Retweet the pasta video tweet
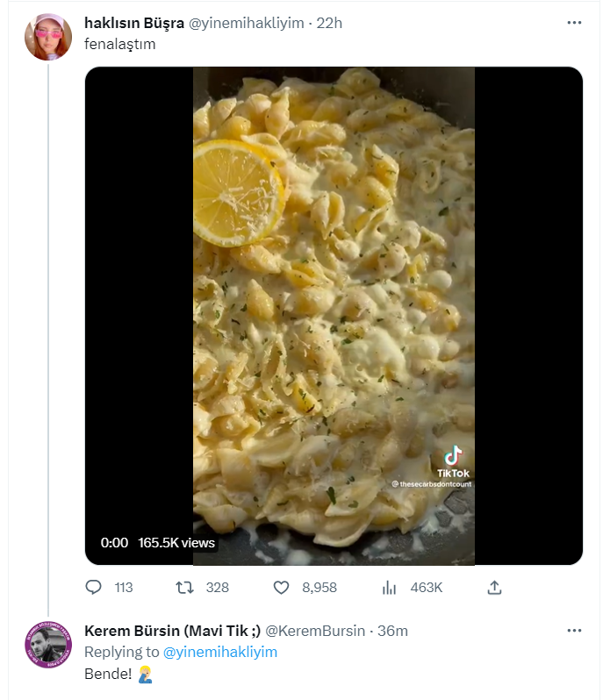Viewport: 610px width, 700px height. point(185,587)
